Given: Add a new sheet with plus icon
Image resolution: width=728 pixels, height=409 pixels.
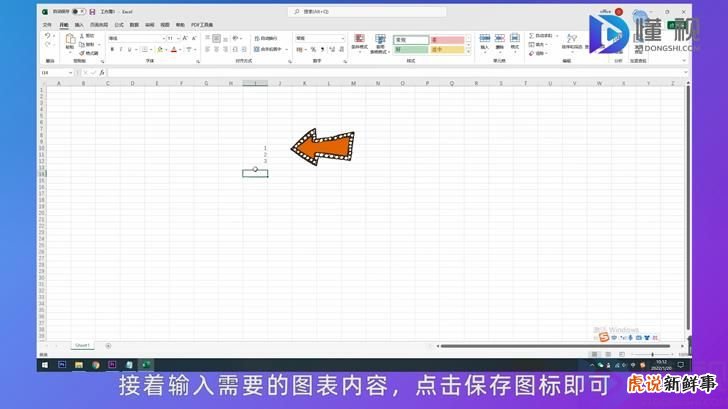Looking at the screenshot, I should [x=108, y=346].
